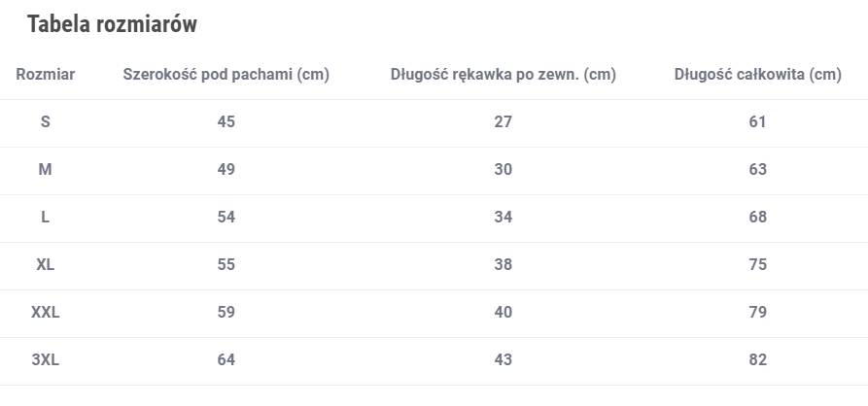This screenshot has width=868, height=406.
Task: Click 'Długość rękawka po zewn. (cm)' header
Action: pyautogui.click(x=503, y=75)
